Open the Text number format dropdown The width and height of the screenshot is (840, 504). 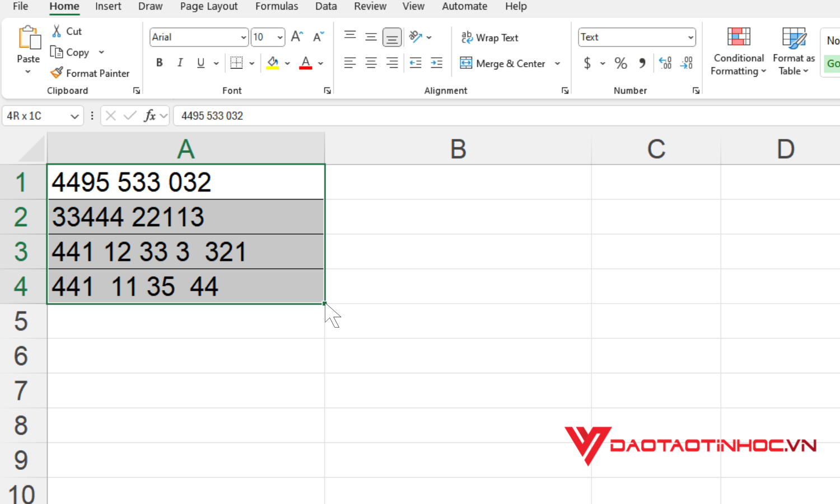click(690, 38)
